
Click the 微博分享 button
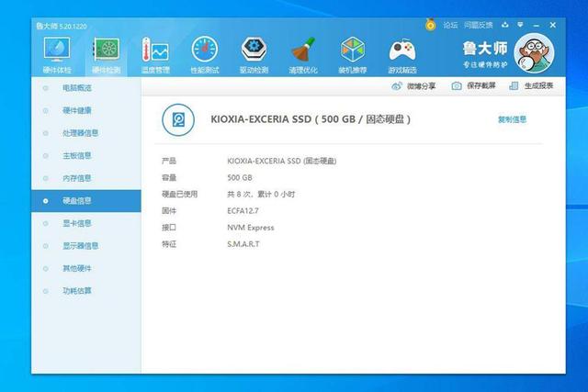pos(413,85)
